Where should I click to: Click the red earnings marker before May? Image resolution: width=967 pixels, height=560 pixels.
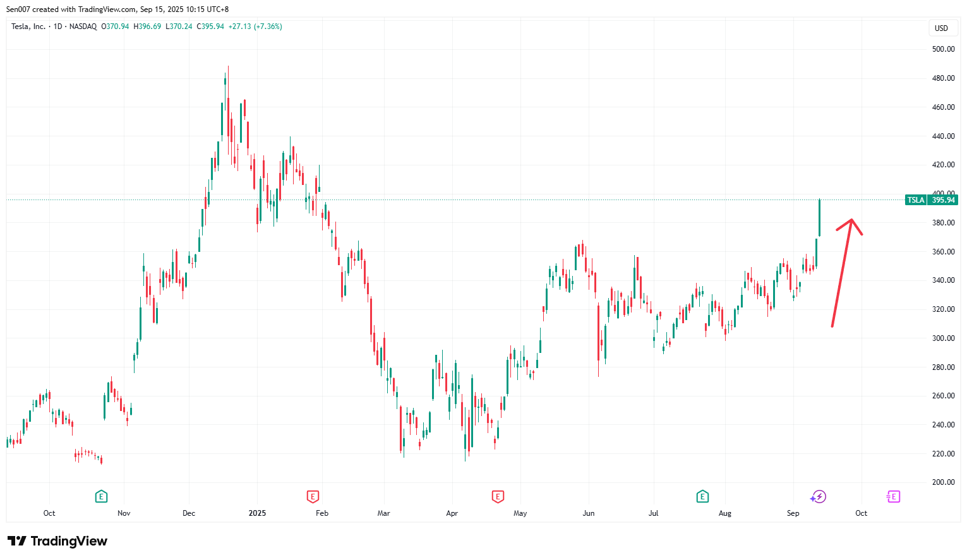tap(498, 497)
